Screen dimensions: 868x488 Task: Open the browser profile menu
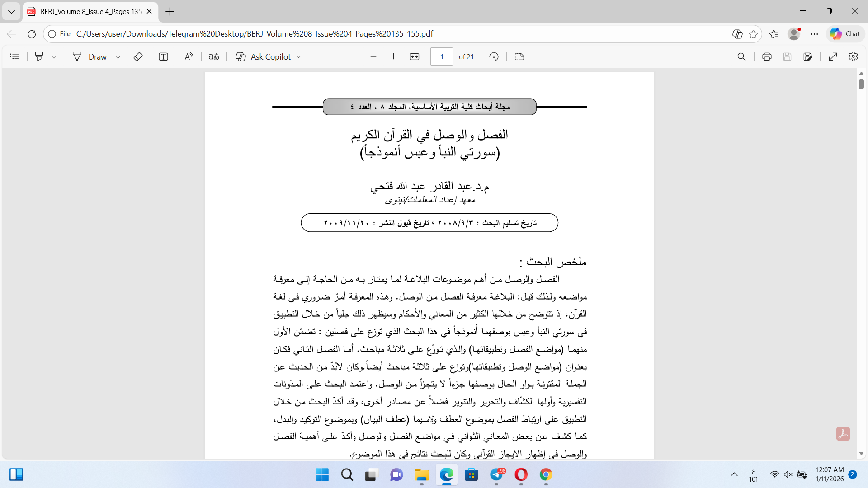point(794,34)
